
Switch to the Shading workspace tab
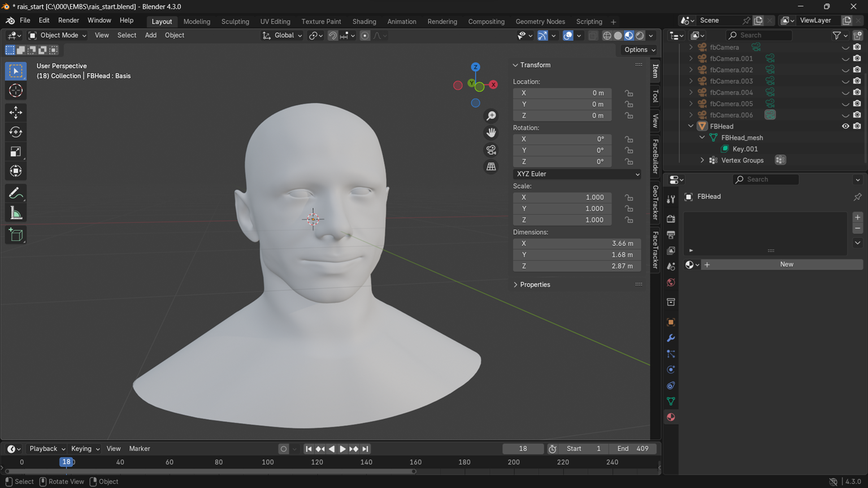coord(364,21)
